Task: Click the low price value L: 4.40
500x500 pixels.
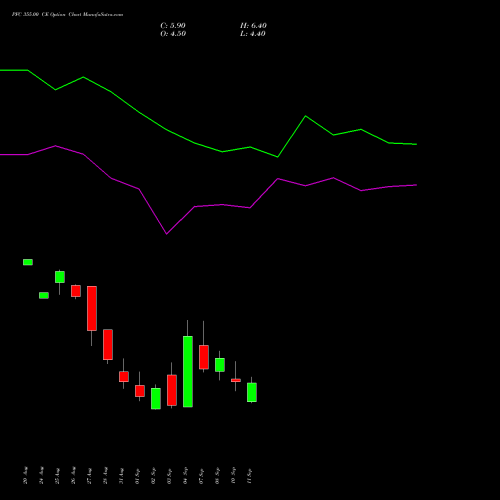Action: coord(253,34)
